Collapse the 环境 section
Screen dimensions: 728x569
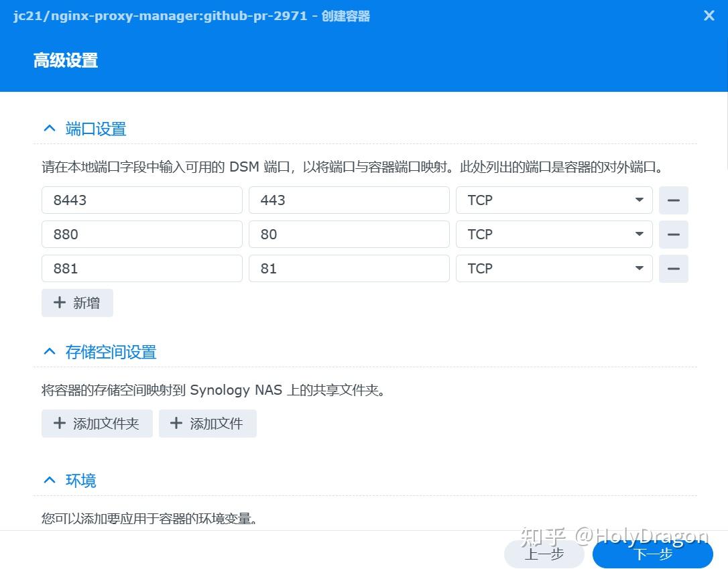tap(49, 479)
